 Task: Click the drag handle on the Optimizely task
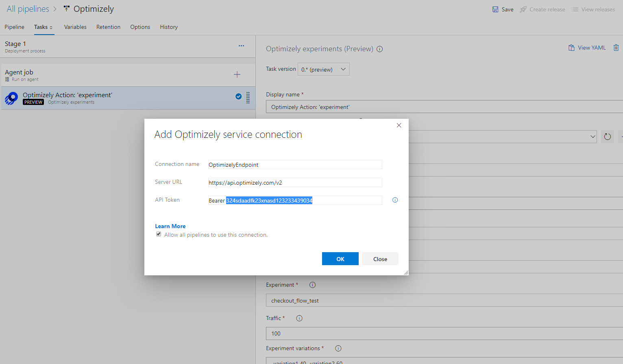click(248, 98)
